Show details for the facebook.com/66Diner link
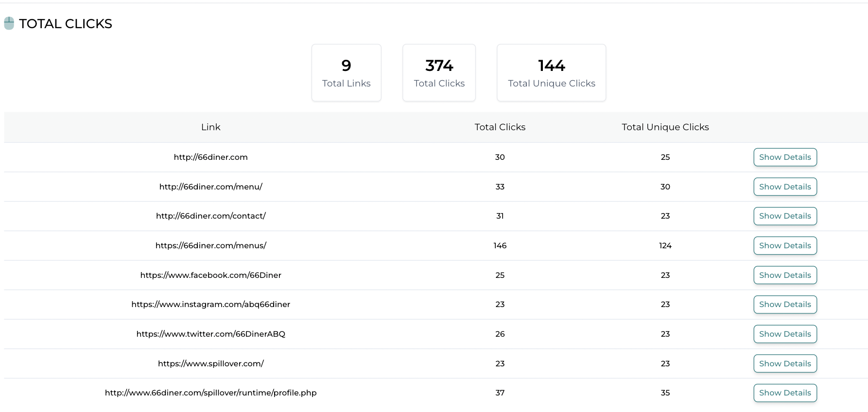This screenshot has width=868, height=412. click(785, 275)
